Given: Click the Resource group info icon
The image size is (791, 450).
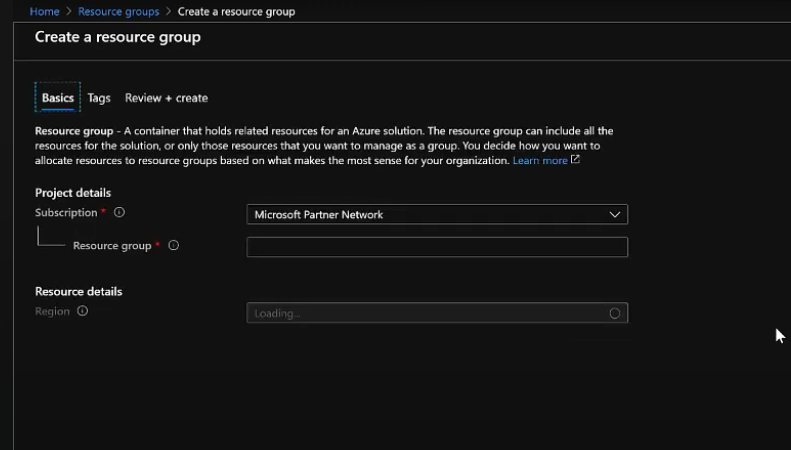Looking at the screenshot, I should 174,246.
